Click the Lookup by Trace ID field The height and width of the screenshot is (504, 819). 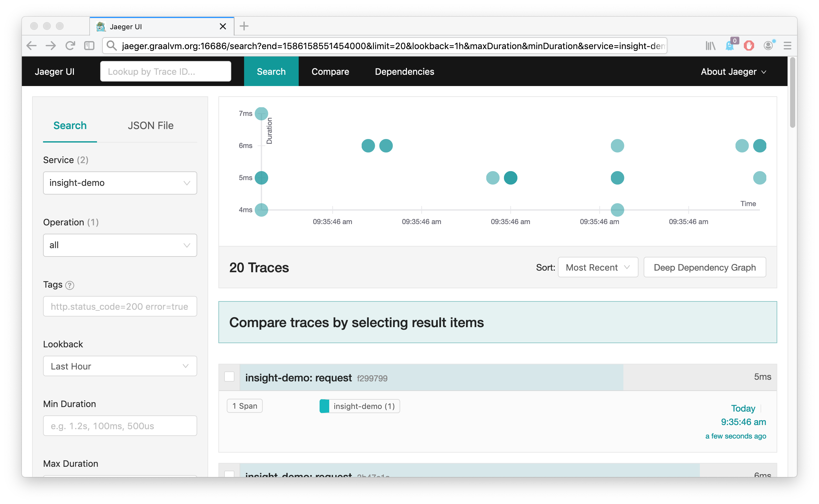point(165,72)
